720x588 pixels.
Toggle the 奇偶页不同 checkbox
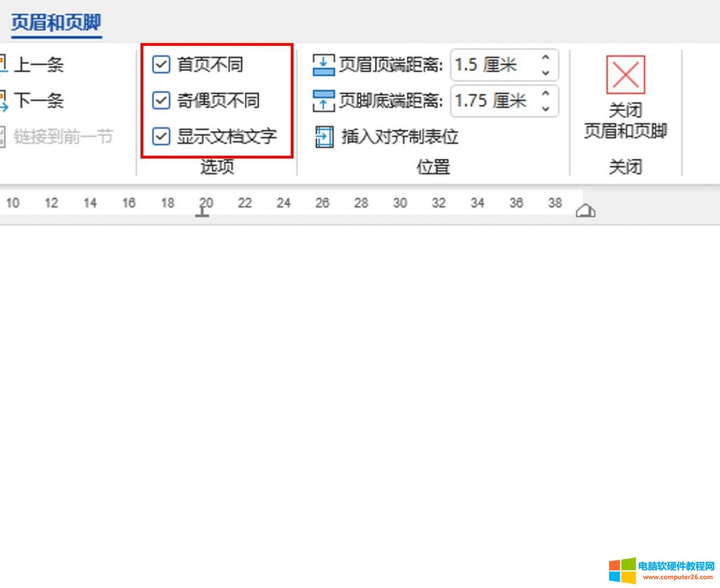[161, 101]
